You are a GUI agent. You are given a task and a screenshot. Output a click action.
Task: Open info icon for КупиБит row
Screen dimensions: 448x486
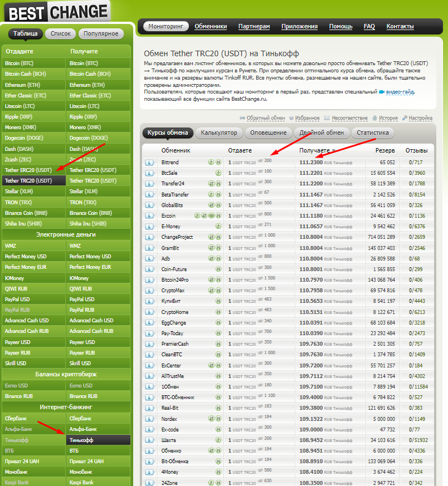pyautogui.click(x=149, y=301)
